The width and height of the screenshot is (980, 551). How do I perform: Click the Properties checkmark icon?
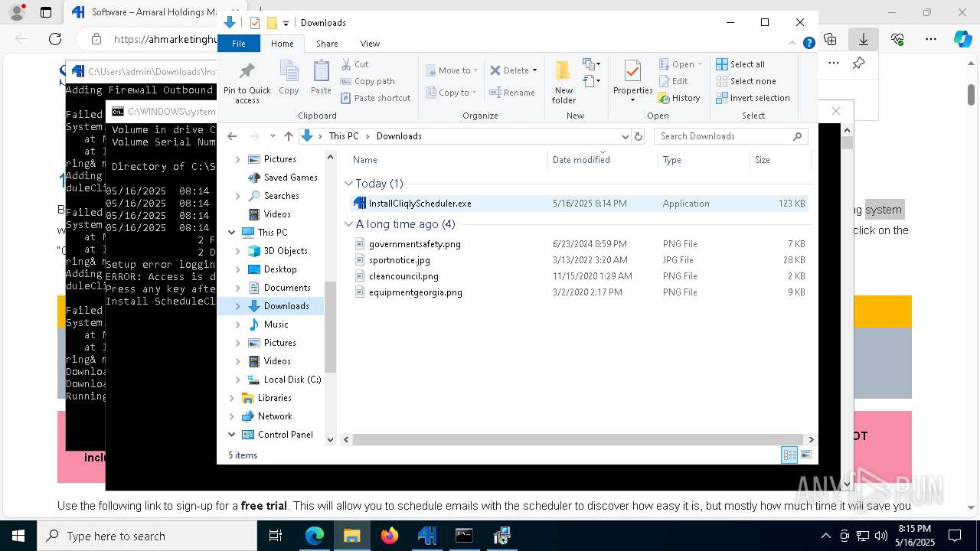pyautogui.click(x=632, y=71)
